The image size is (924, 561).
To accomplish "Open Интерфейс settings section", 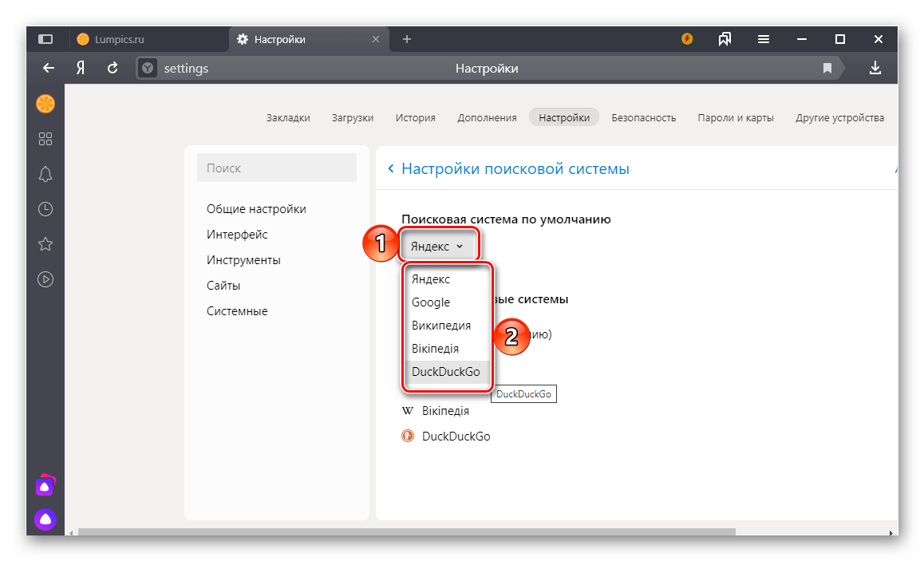I will click(x=237, y=235).
